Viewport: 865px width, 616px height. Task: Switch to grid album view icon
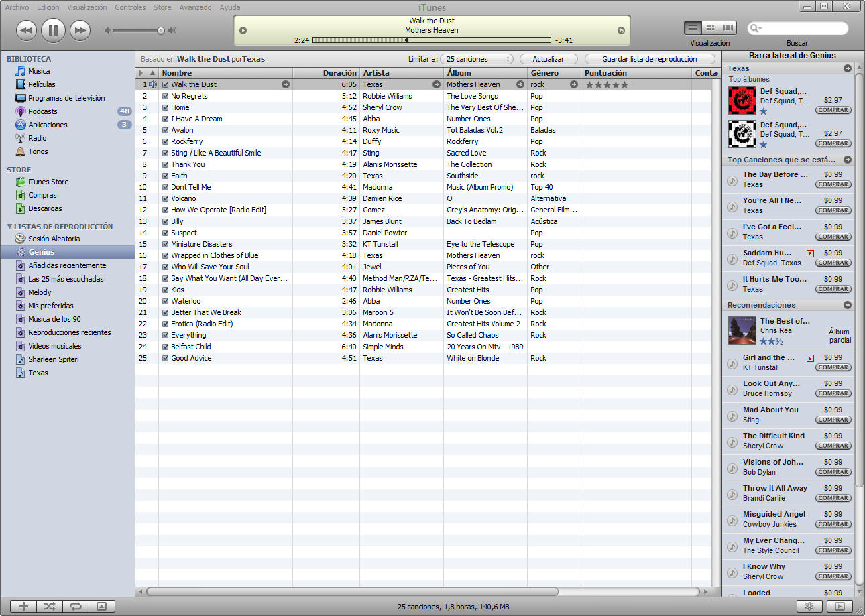click(710, 28)
